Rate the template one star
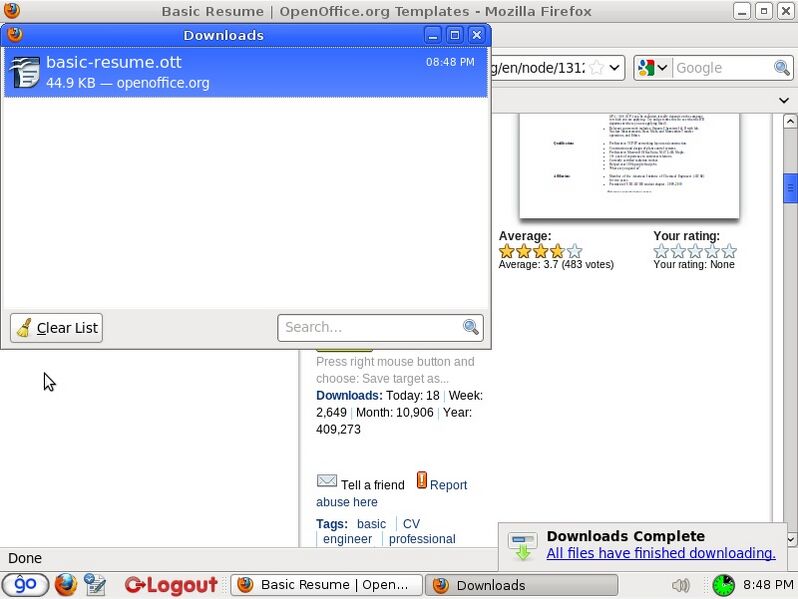Image resolution: width=798 pixels, height=599 pixels. (661, 251)
